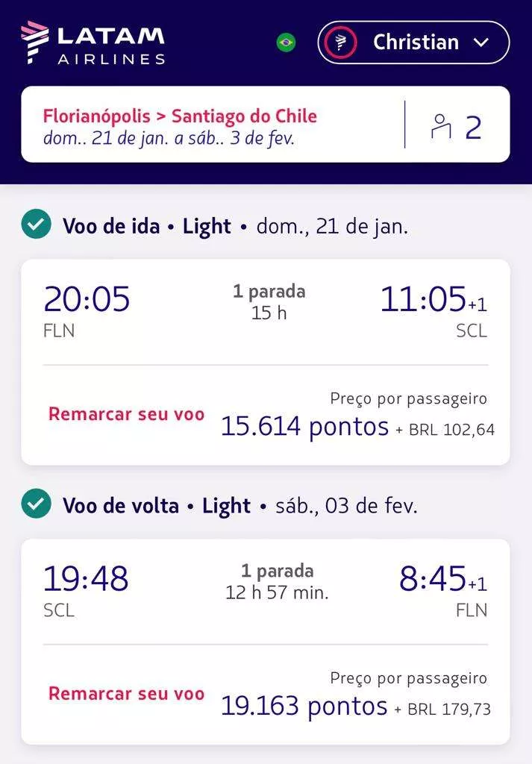
Task: Open the Florianópolis > Santiago do Chile search summary
Action: click(x=180, y=116)
